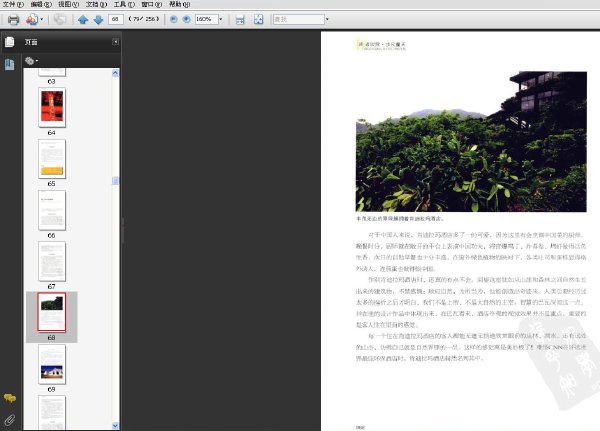Screen dimensions: 600x431
Task: Open the 编辑 (Edit) menu
Action: 41,4
